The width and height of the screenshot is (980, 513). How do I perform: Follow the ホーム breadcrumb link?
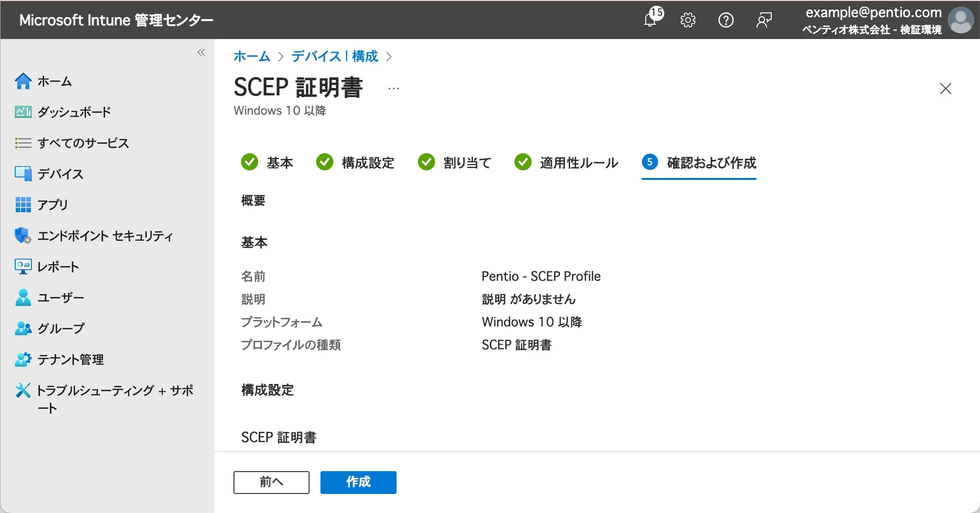(252, 57)
